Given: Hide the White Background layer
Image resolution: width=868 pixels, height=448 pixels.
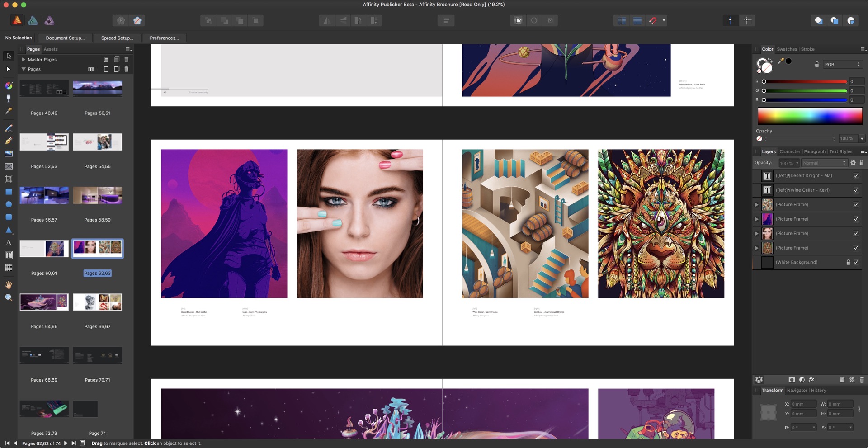Looking at the screenshot, I should point(856,262).
